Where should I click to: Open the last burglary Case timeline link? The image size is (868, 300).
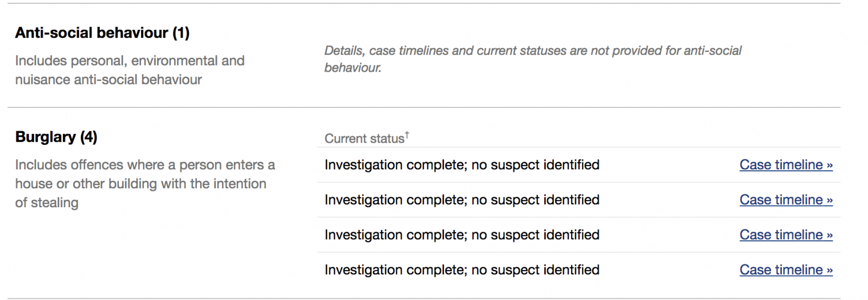click(786, 270)
